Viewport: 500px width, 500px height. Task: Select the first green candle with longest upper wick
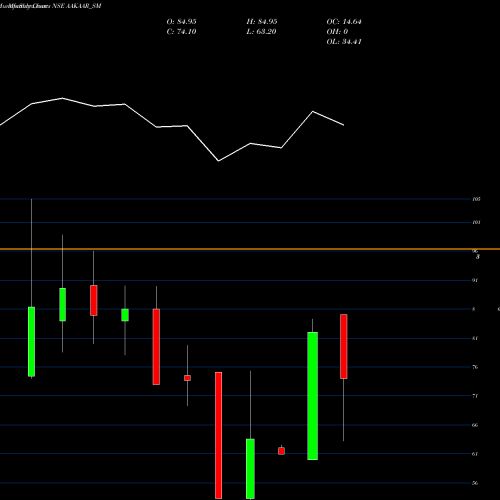pos(31,342)
